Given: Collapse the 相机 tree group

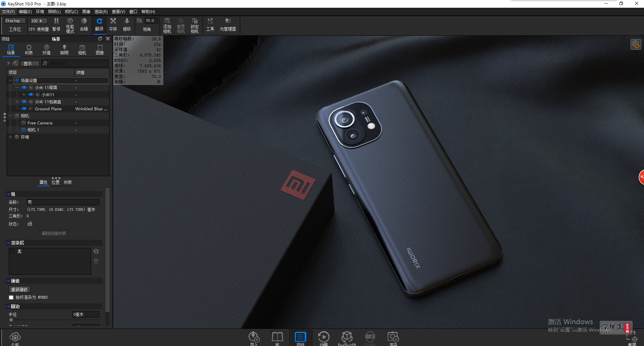Looking at the screenshot, I should click(x=10, y=116).
